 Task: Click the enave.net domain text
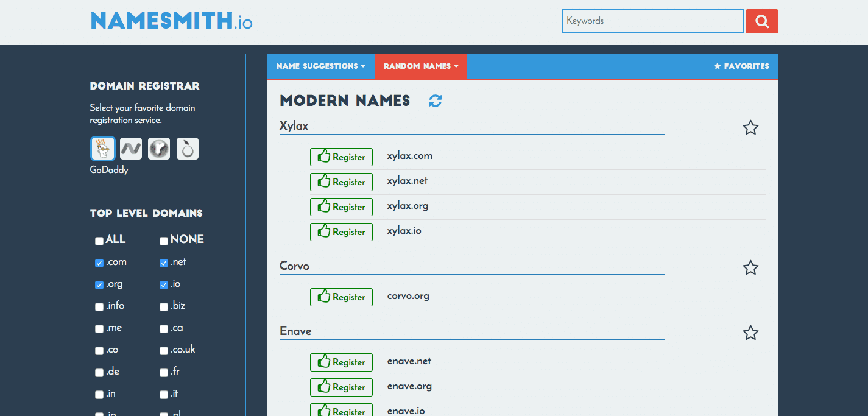pos(409,361)
